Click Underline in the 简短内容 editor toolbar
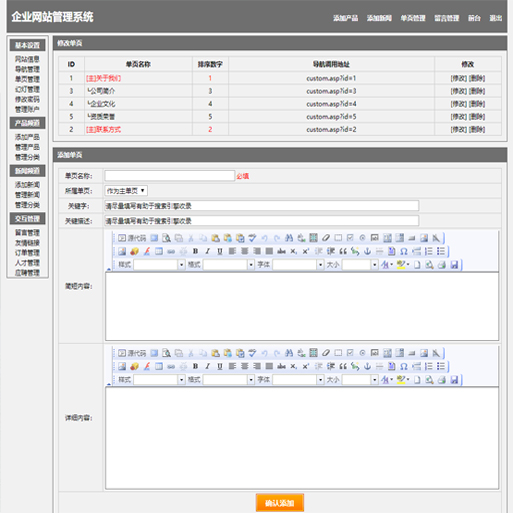The image size is (513, 513). 220,251
